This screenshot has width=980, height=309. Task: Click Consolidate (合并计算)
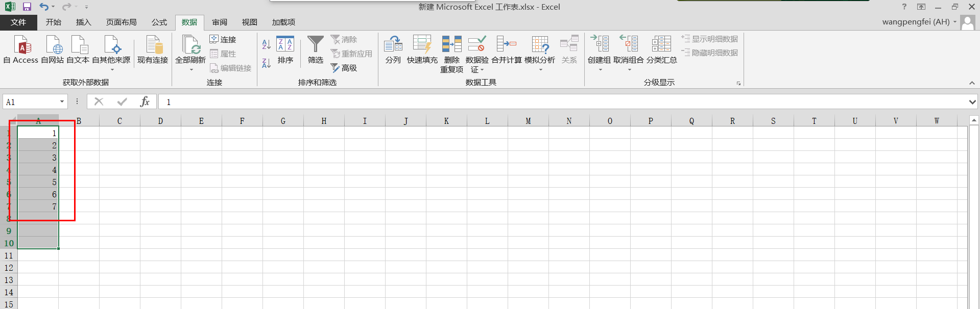pyautogui.click(x=507, y=49)
